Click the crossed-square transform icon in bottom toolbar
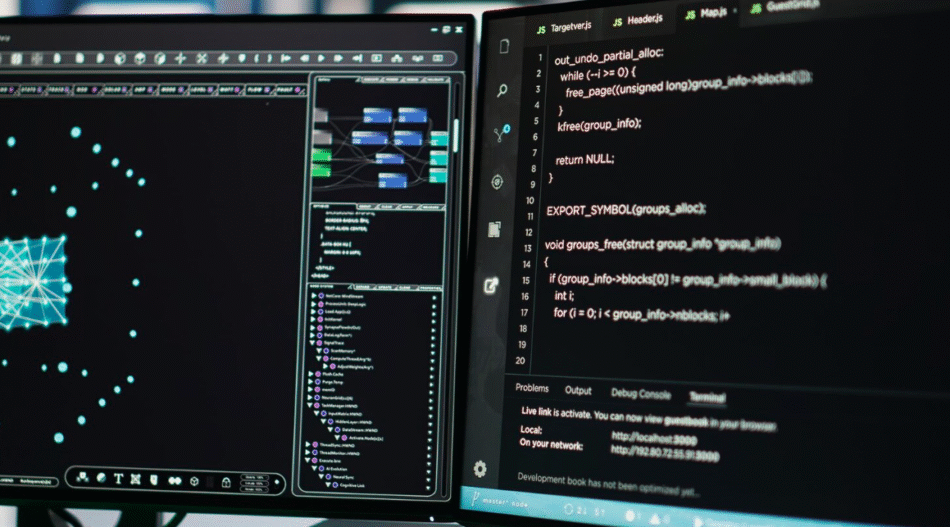The height and width of the screenshot is (527, 950). 136,479
